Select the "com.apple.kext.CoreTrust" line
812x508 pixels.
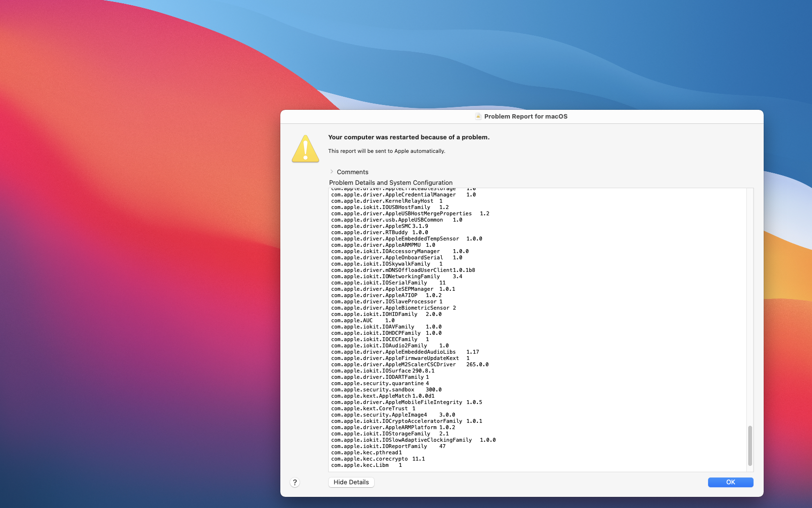tap(373, 409)
